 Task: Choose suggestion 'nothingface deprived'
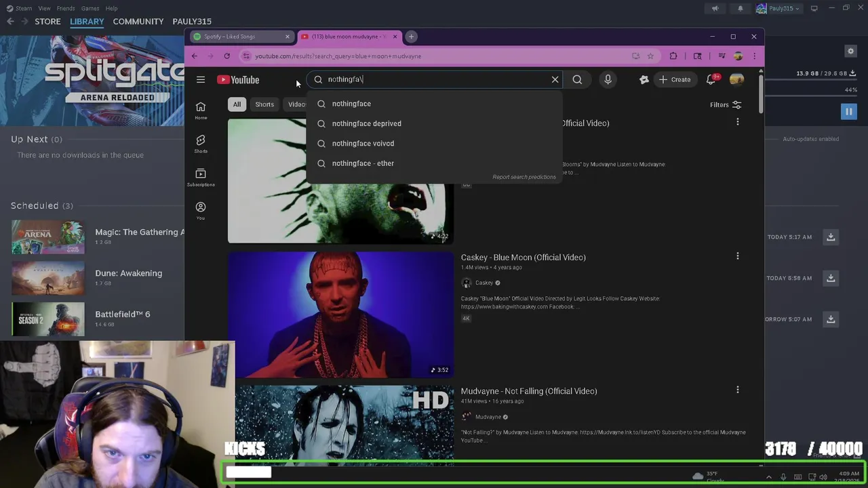[x=435, y=123]
